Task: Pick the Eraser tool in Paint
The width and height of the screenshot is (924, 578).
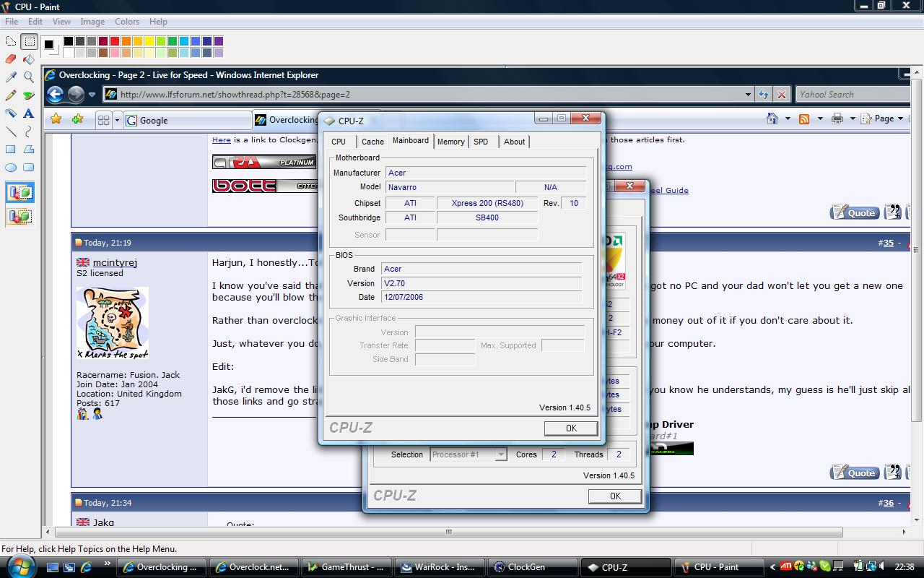Action: 11,59
